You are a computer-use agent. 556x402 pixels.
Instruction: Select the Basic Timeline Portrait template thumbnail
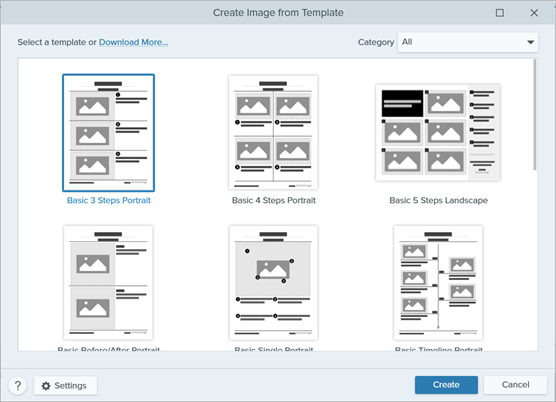pos(438,283)
